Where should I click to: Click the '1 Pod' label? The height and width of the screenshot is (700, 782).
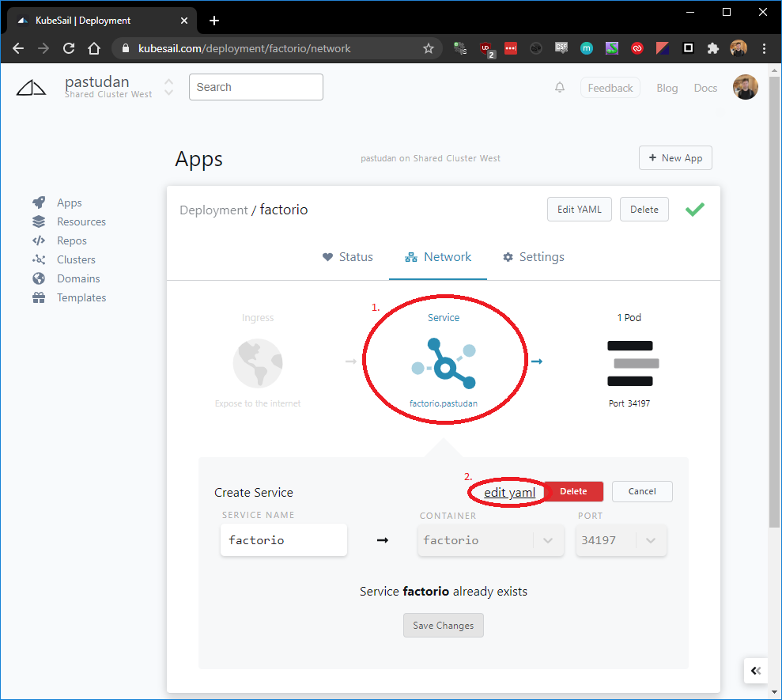pyautogui.click(x=629, y=317)
